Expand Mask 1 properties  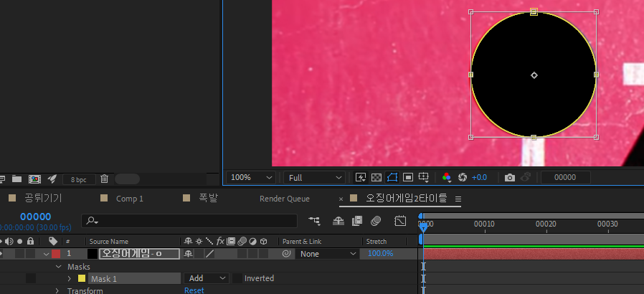pos(70,278)
